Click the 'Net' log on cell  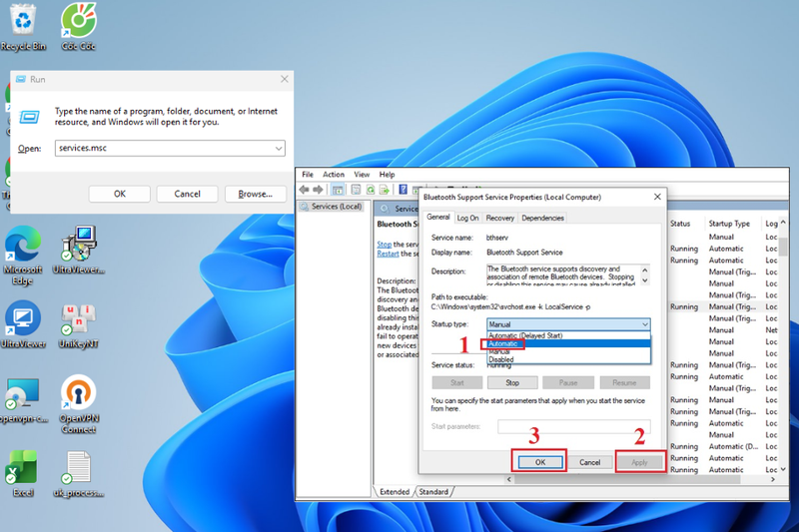pos(771,330)
